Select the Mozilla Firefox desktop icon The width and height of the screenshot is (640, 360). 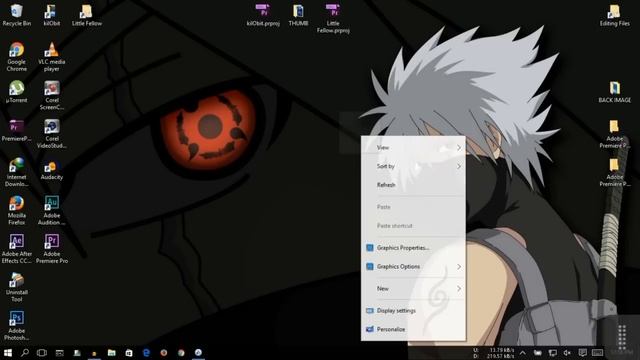[x=16, y=211]
